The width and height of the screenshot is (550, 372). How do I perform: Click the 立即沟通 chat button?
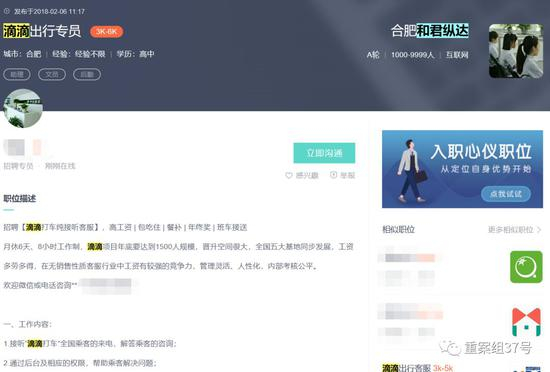pos(324,153)
